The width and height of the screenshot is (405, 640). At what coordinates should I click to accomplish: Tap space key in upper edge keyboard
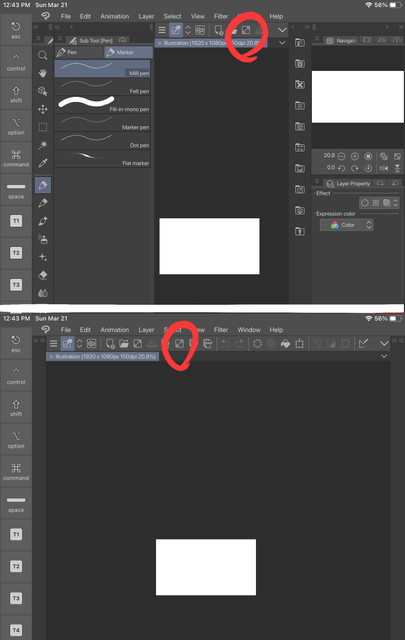click(x=16, y=190)
